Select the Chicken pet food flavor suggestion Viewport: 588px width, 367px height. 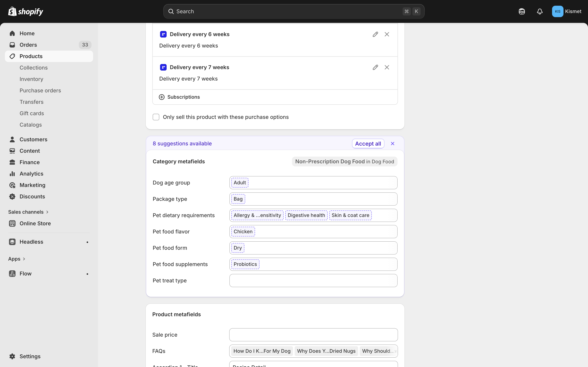pos(243,231)
